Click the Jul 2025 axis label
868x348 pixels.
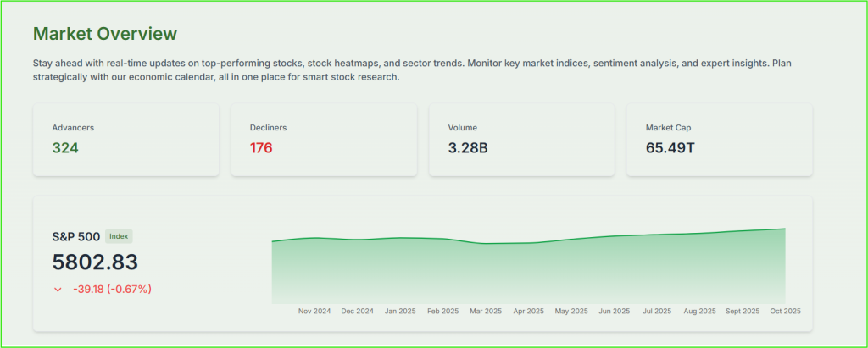pyautogui.click(x=657, y=311)
